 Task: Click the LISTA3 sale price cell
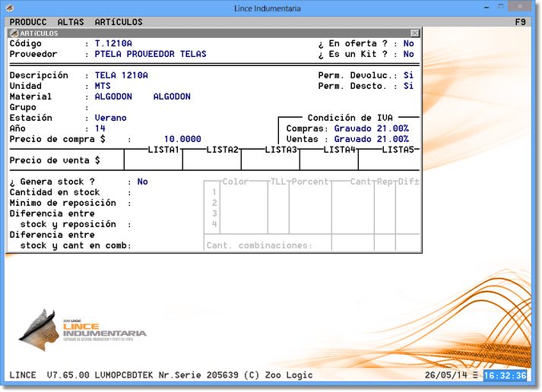click(x=271, y=160)
